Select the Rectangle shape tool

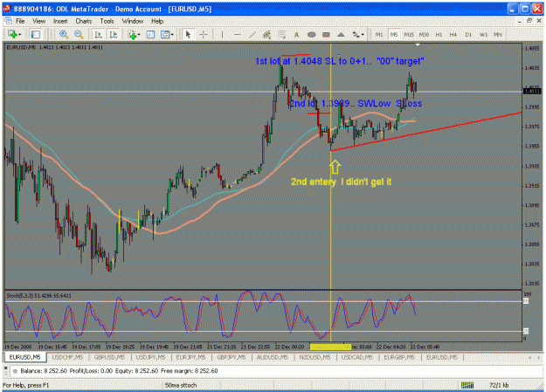(x=326, y=34)
